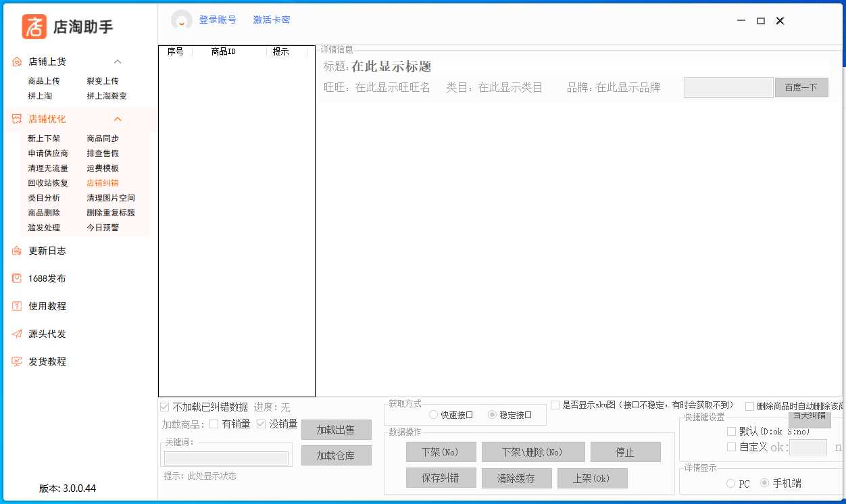
Task: Collapse the 店铺优化 section chevron
Action: coord(118,119)
